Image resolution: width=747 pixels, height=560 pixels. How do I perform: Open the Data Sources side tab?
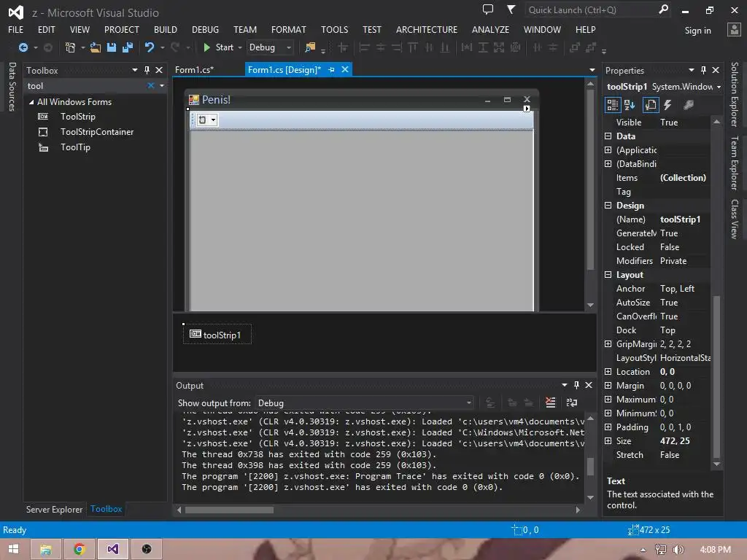(12, 87)
